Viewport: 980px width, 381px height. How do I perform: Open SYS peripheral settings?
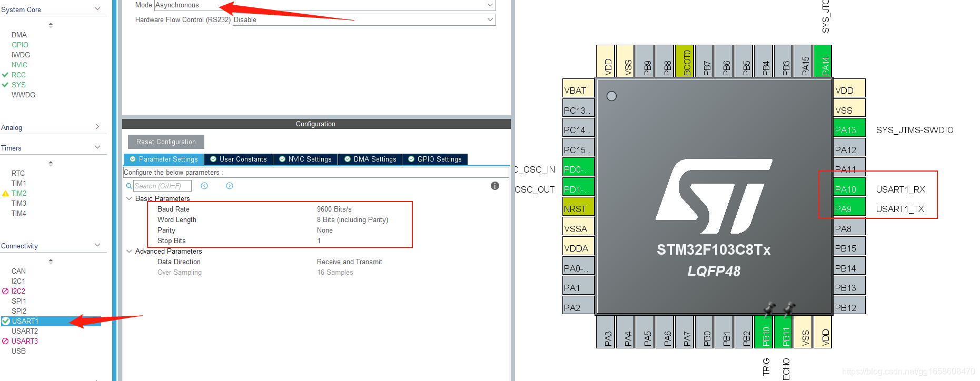click(x=18, y=85)
